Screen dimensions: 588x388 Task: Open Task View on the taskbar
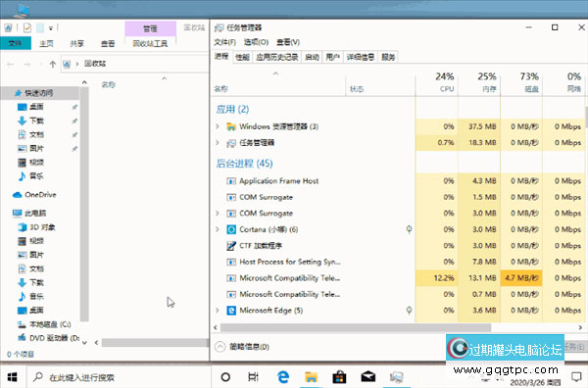[x=254, y=377]
